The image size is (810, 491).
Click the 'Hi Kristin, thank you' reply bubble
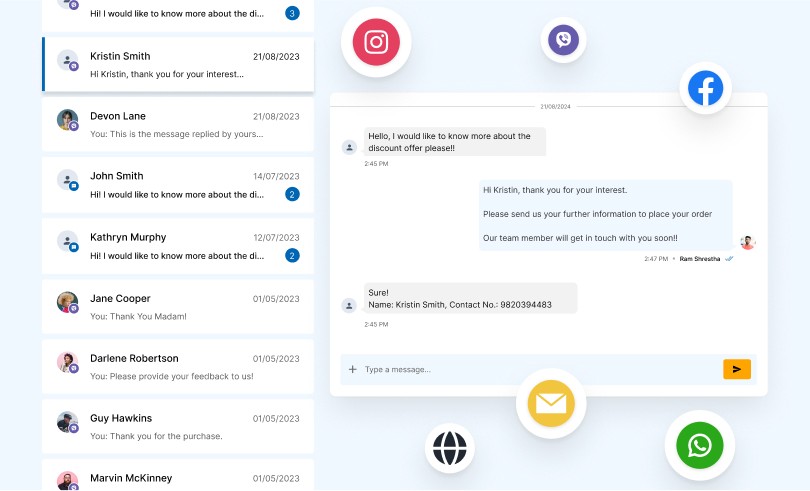(605, 214)
